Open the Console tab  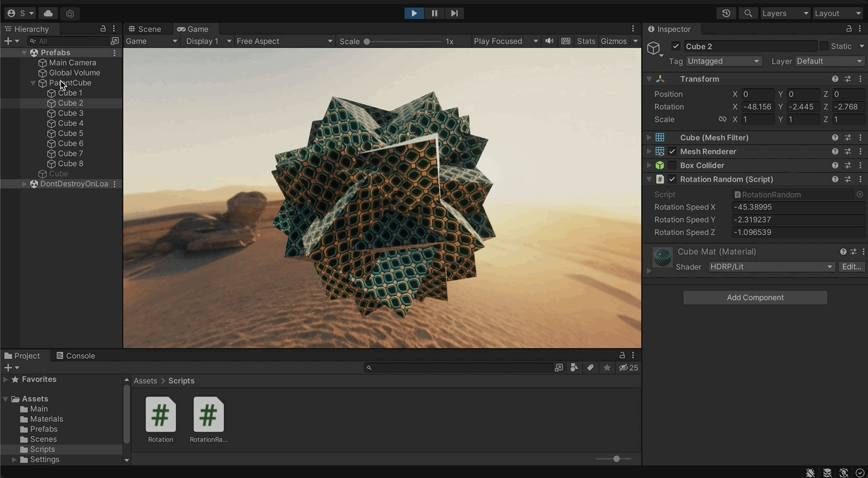[x=76, y=356]
